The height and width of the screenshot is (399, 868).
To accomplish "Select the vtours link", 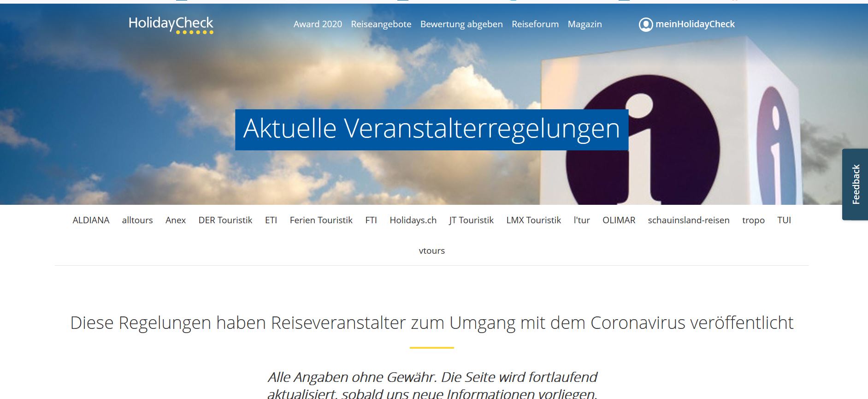I will point(431,250).
